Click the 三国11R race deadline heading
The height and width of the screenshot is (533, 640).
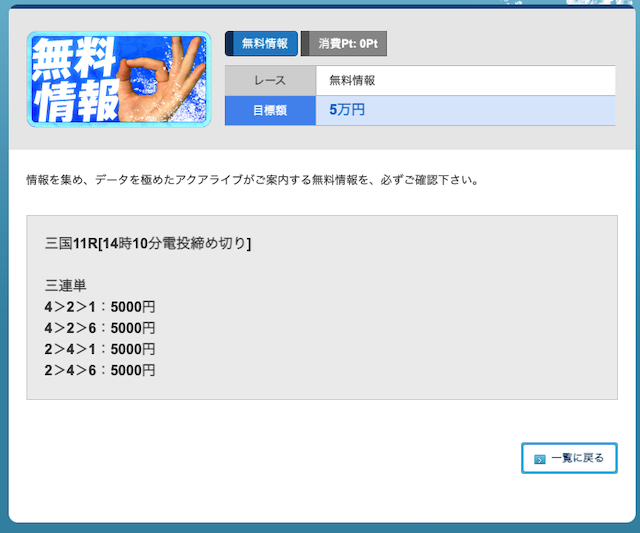click(x=148, y=244)
